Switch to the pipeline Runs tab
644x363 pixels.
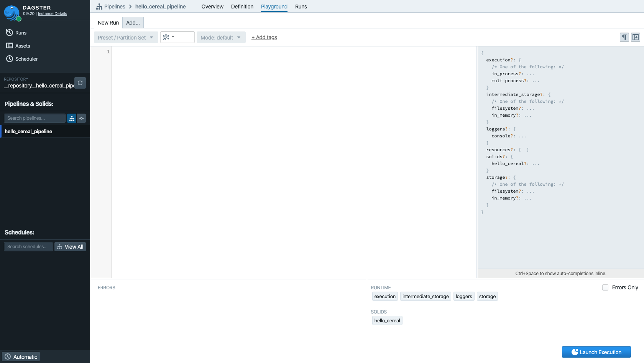click(x=301, y=7)
